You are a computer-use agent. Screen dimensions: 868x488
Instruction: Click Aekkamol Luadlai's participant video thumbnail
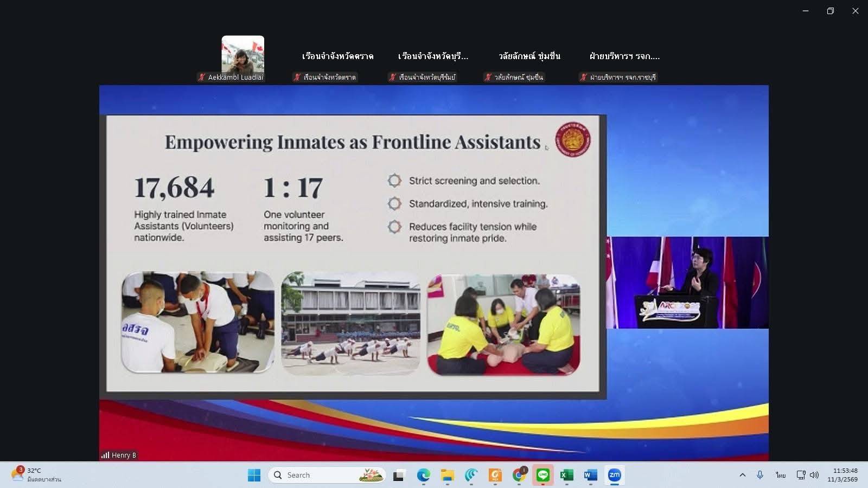(242, 54)
